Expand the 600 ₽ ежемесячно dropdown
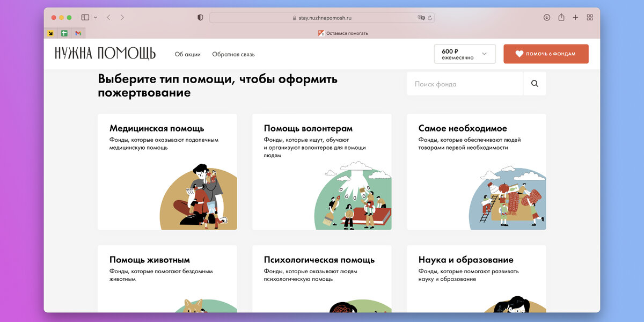Image resolution: width=644 pixels, height=322 pixels. pos(465,54)
